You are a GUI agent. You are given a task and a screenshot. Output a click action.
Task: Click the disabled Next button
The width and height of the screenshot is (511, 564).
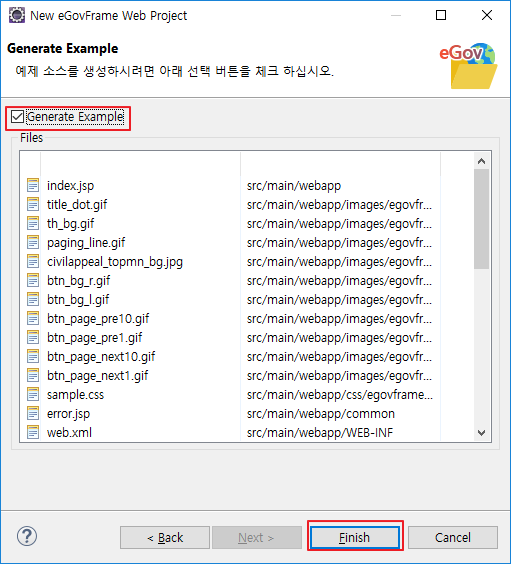(257, 538)
